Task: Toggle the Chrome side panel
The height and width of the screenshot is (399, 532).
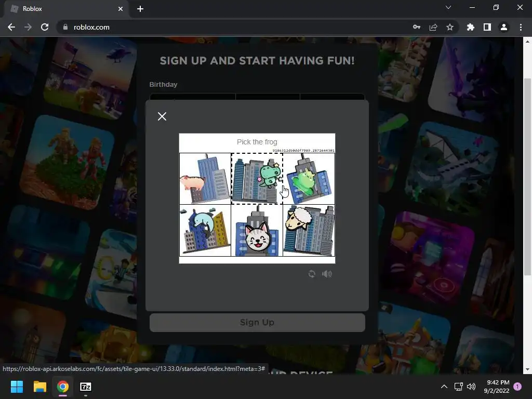Action: click(x=487, y=27)
